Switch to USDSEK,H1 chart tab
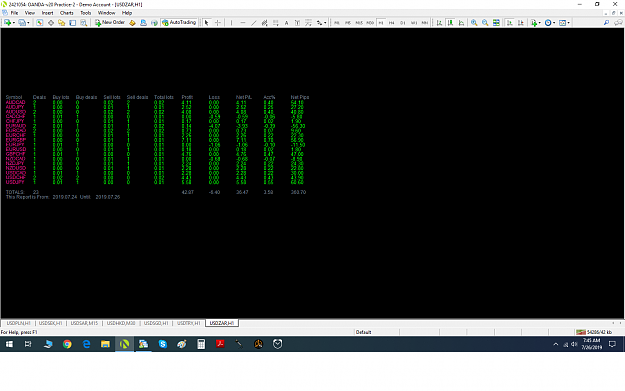 tap(51, 323)
